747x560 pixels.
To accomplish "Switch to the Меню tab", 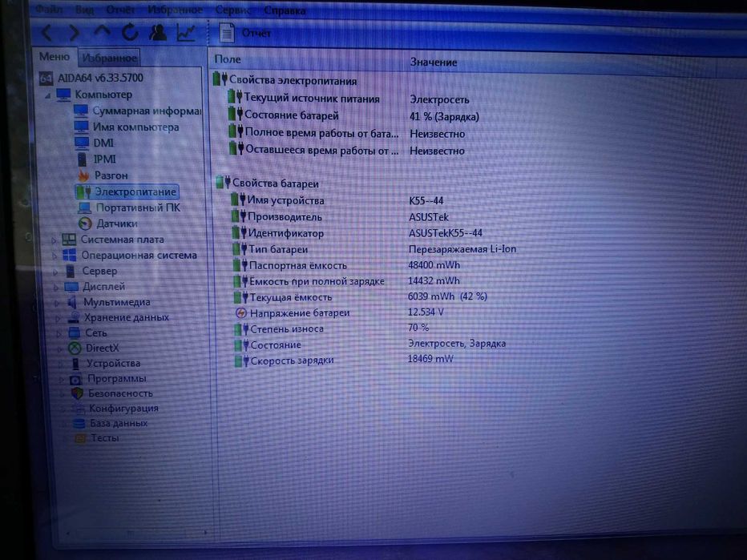I will [55, 57].
